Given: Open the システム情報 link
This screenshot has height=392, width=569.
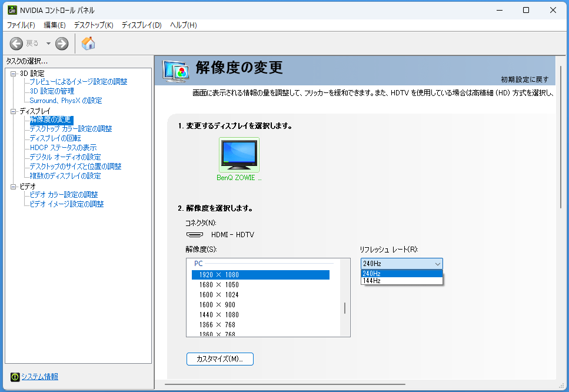Looking at the screenshot, I should pyautogui.click(x=39, y=377).
